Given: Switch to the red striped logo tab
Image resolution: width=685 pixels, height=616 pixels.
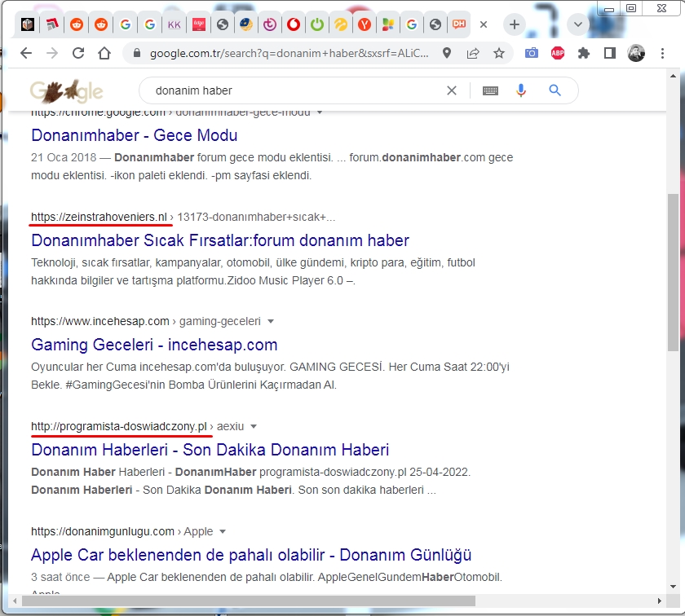Looking at the screenshot, I should pos(52,24).
